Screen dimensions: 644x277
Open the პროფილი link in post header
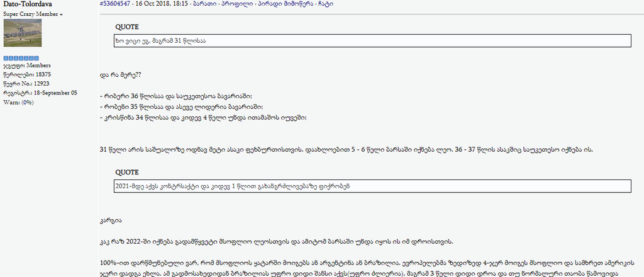[x=236, y=3]
